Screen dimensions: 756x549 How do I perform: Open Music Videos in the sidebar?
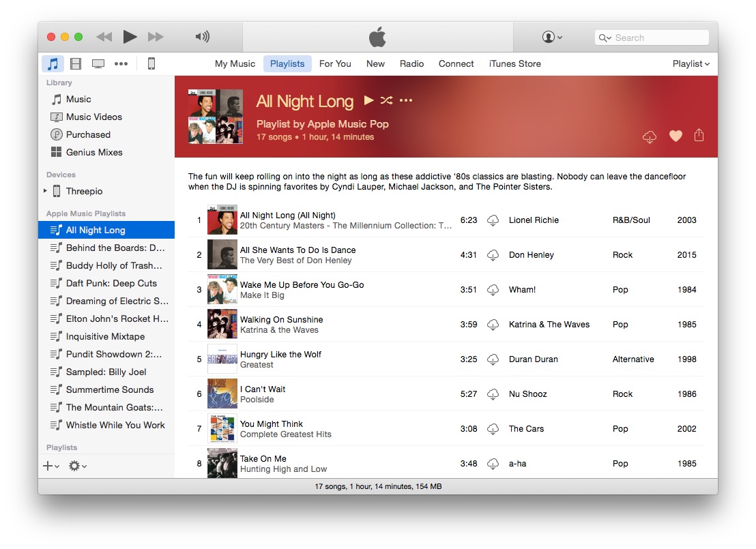[106, 117]
